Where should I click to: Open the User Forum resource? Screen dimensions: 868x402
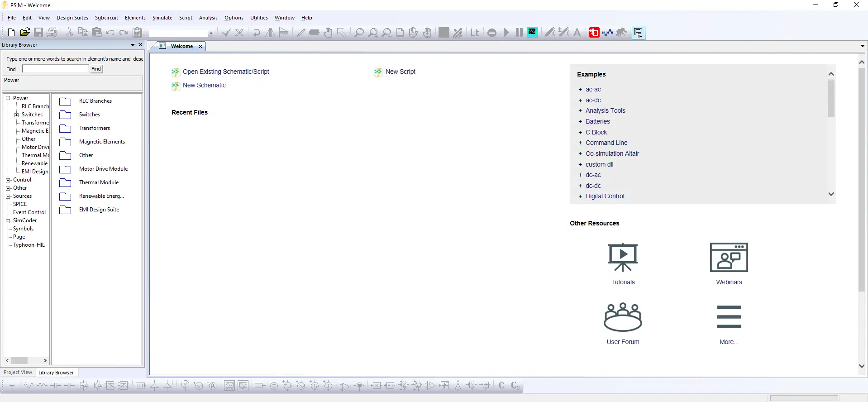[623, 324]
